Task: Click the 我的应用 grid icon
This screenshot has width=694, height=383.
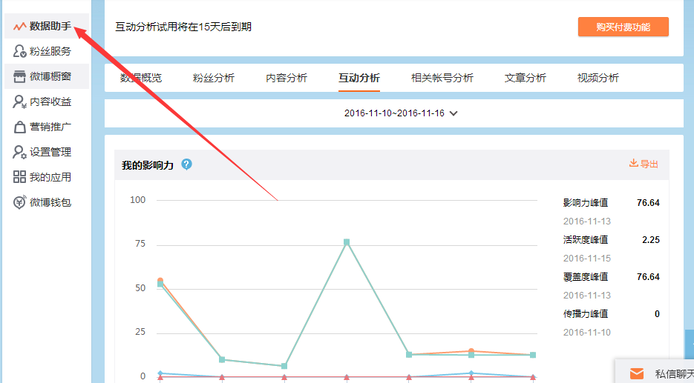Action: [x=19, y=177]
